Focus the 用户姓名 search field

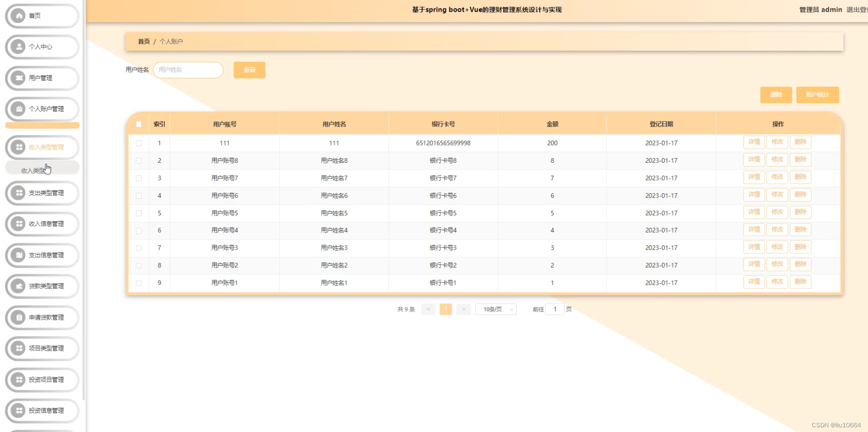(188, 70)
